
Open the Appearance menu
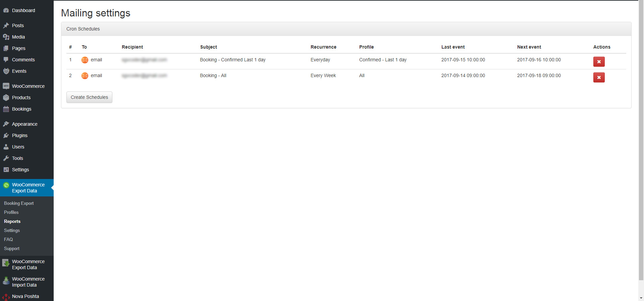(x=24, y=124)
